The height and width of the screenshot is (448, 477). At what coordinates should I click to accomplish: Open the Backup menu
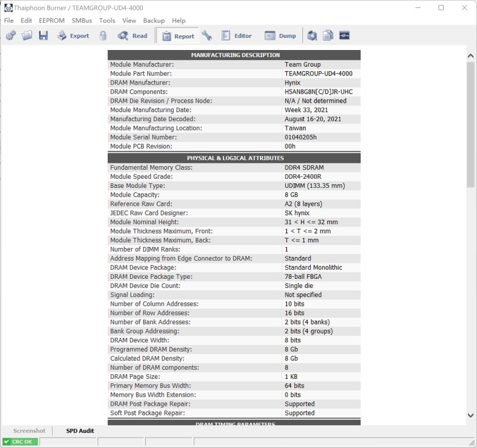pos(154,20)
